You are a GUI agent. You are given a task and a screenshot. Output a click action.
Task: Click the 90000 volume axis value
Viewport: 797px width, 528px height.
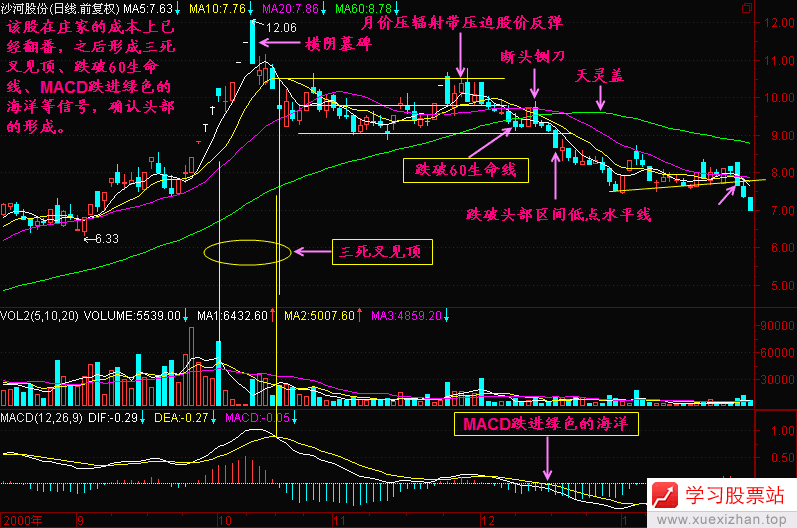coord(778,326)
